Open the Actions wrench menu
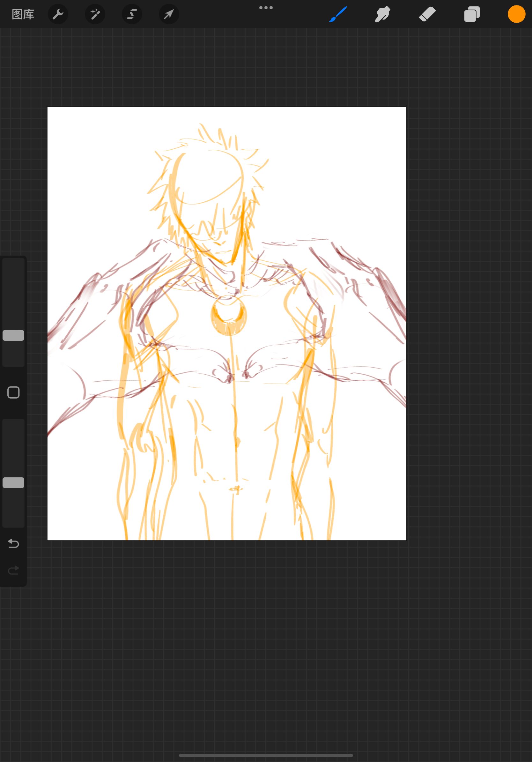 pyautogui.click(x=58, y=14)
